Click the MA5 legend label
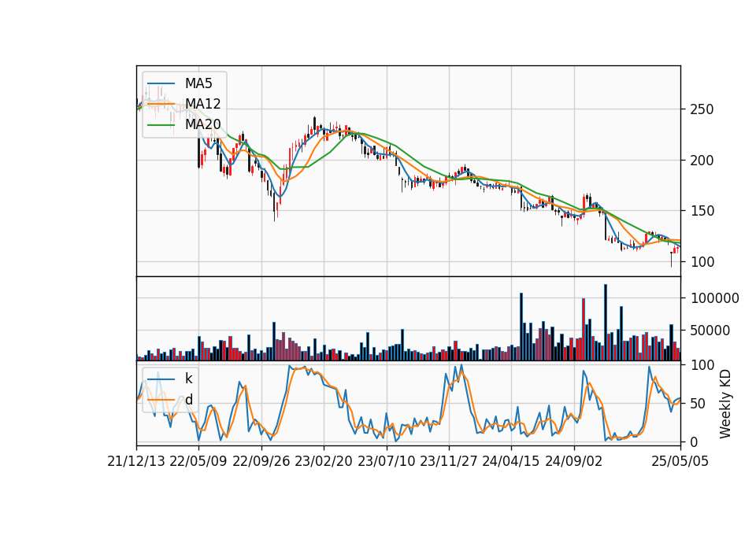 [x=198, y=83]
